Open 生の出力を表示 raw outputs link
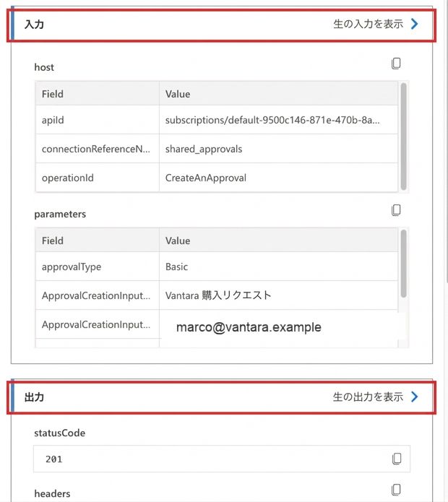 pyautogui.click(x=368, y=397)
